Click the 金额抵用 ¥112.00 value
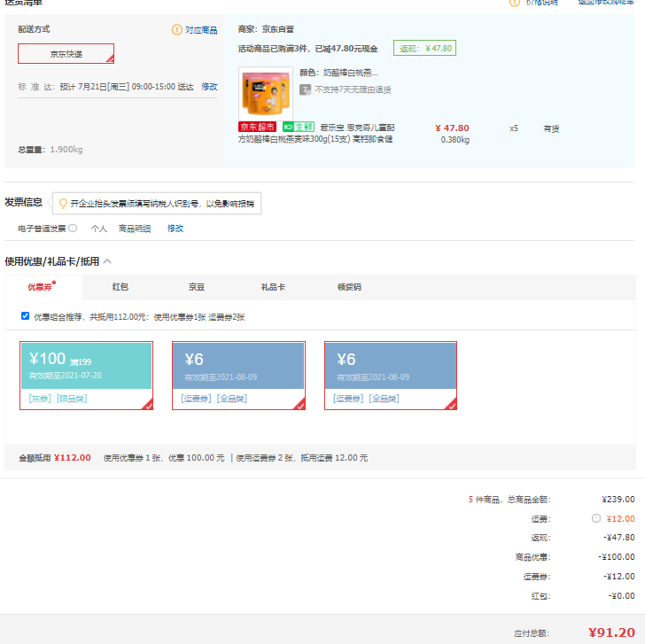The width and height of the screenshot is (645, 644). pos(73,458)
